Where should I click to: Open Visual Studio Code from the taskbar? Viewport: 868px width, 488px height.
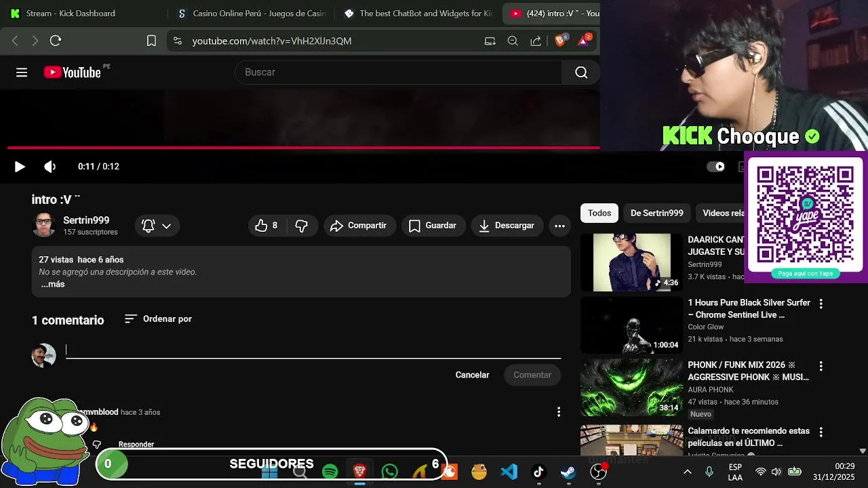509,471
